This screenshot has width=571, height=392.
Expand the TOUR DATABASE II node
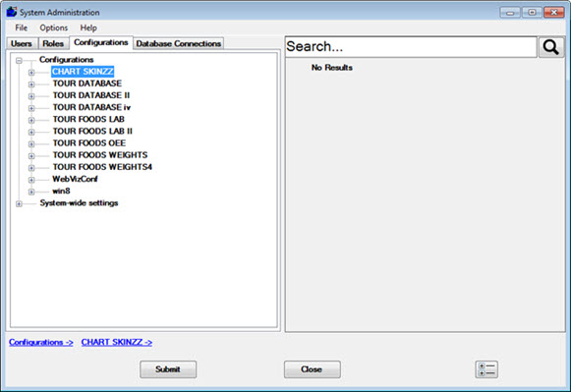(x=31, y=96)
